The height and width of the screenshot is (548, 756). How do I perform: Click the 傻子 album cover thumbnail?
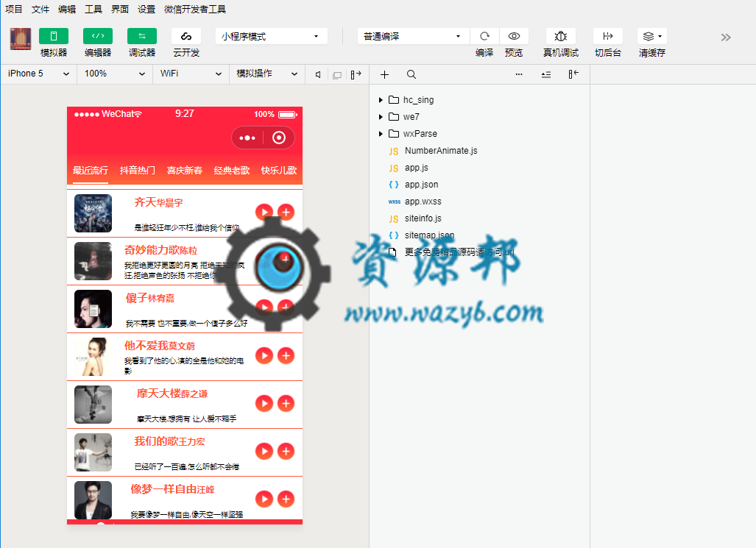(x=93, y=309)
